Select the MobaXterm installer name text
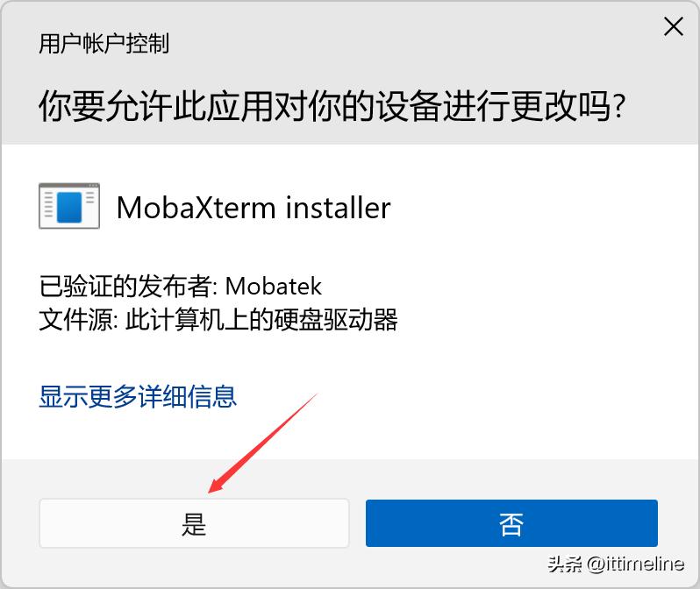This screenshot has width=700, height=589. 254,208
